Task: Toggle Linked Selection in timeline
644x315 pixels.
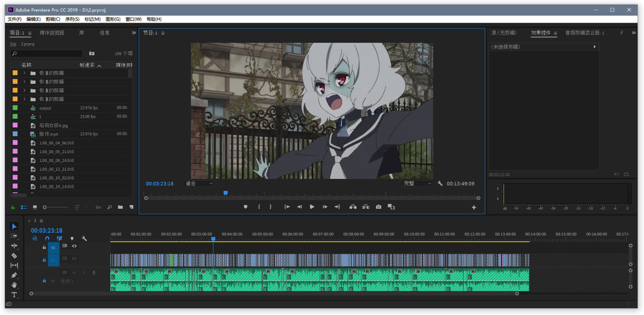Action: tap(59, 239)
